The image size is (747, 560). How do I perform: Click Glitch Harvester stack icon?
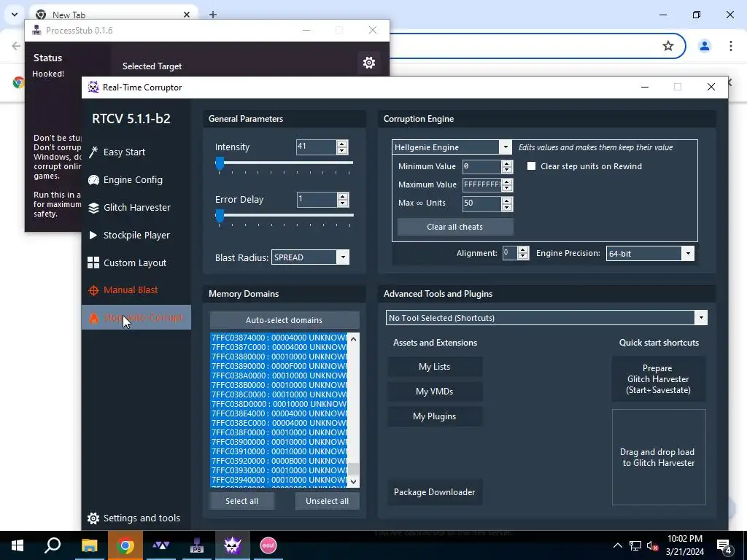click(x=93, y=208)
